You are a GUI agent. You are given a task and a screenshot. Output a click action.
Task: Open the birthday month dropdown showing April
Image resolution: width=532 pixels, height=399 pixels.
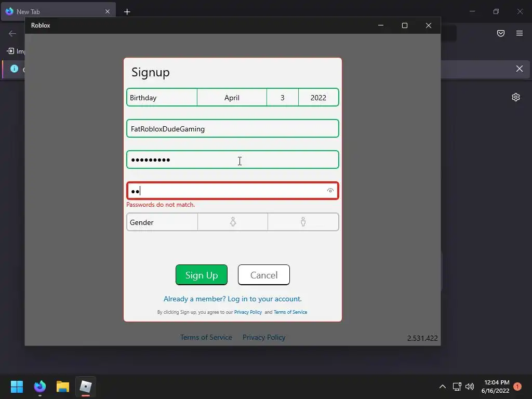(232, 98)
